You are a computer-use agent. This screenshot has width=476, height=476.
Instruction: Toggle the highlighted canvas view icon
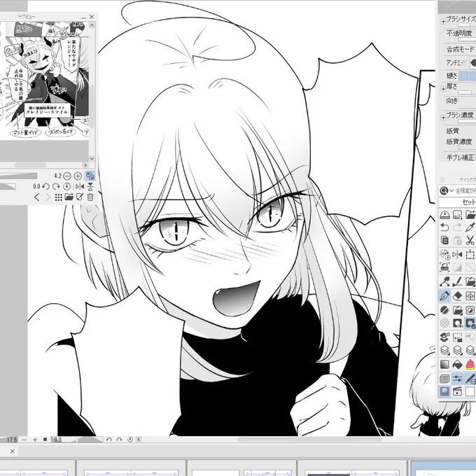pos(444,391)
